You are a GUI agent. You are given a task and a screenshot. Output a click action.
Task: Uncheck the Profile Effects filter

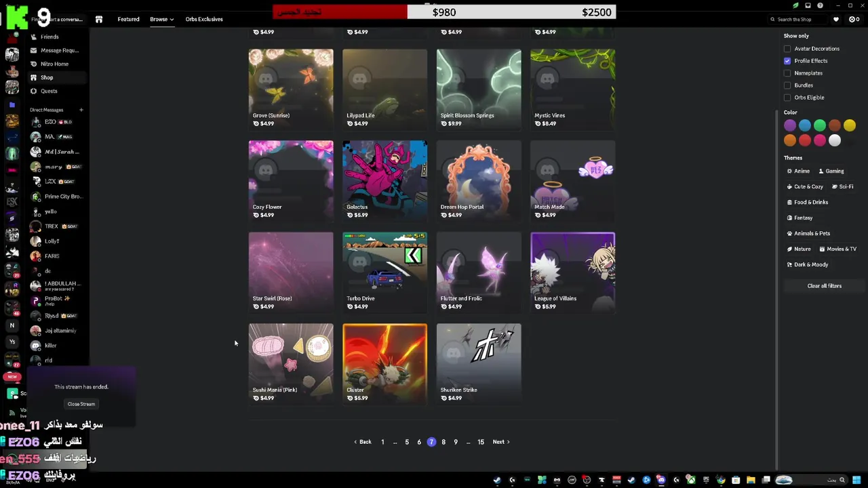click(x=787, y=61)
